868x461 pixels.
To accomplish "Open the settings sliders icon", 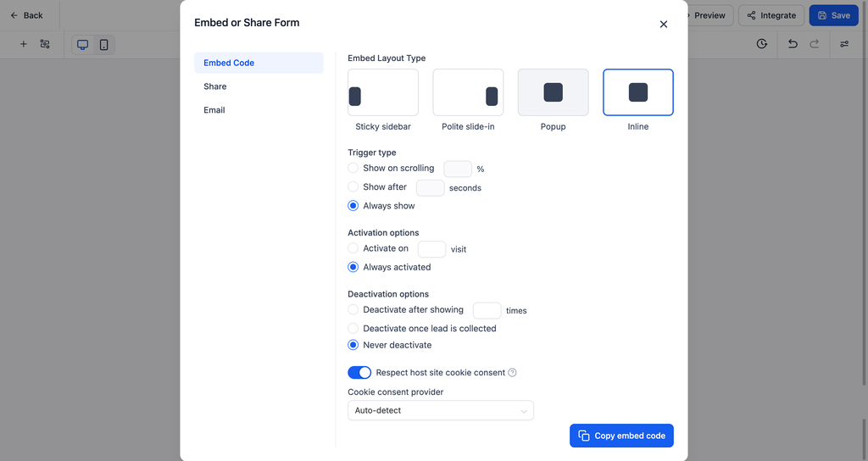I will point(844,44).
